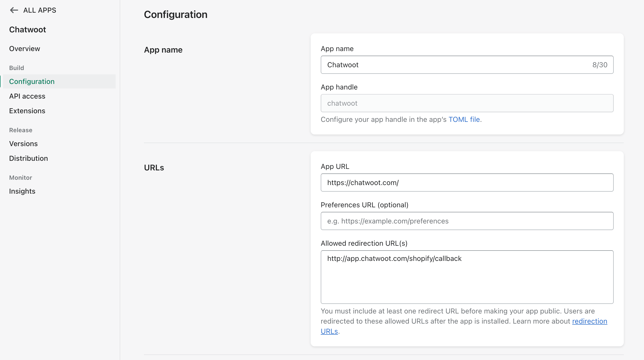Click the Configuration page heading
644x360 pixels.
point(176,14)
